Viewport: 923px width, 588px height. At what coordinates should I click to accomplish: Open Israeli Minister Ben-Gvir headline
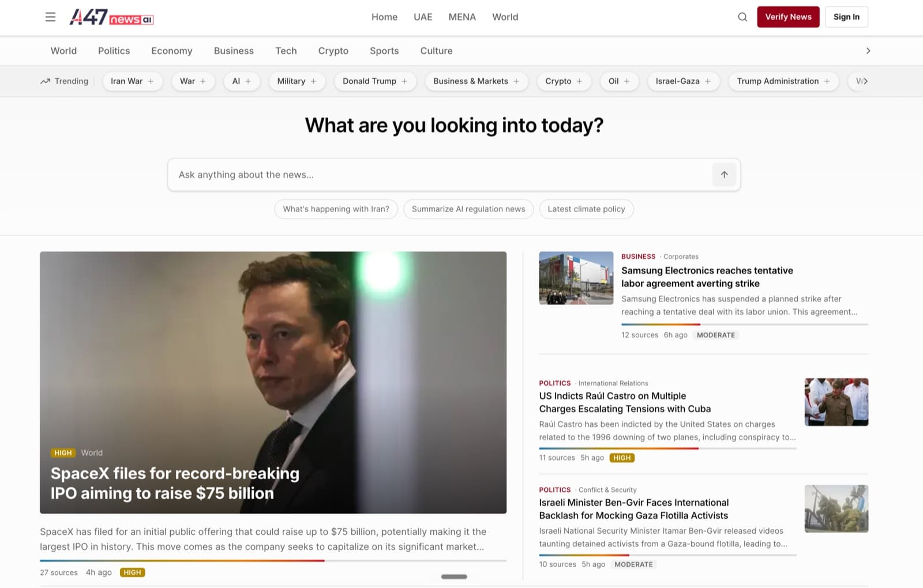(633, 509)
